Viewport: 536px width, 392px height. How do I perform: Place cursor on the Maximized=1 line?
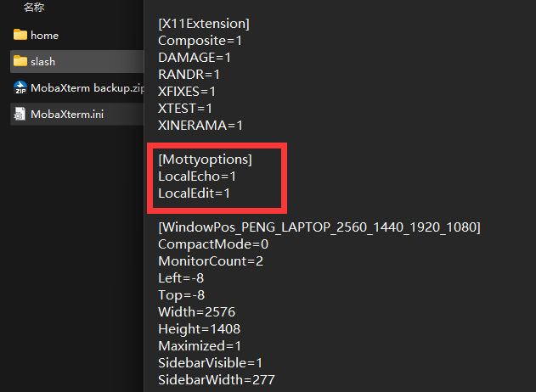click(x=200, y=346)
